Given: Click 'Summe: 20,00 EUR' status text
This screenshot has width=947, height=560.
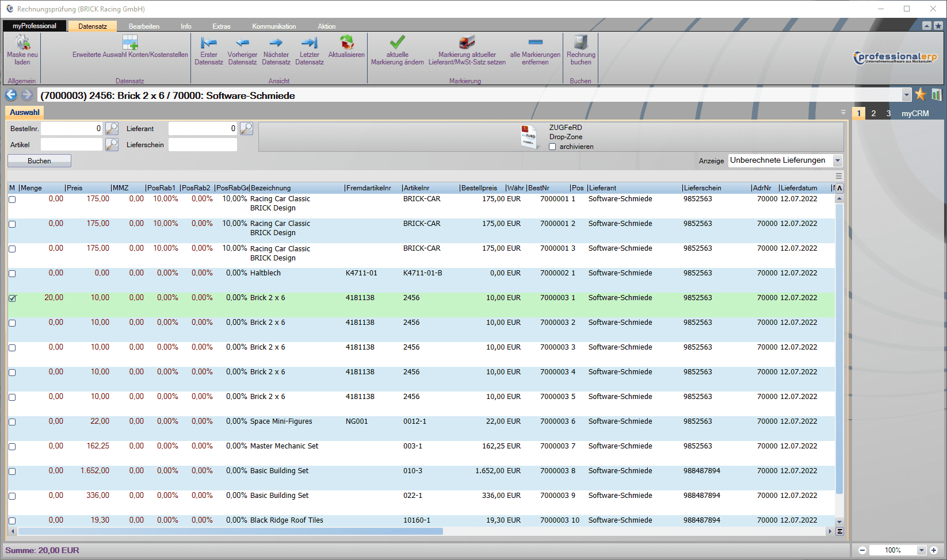Looking at the screenshot, I should [43, 550].
